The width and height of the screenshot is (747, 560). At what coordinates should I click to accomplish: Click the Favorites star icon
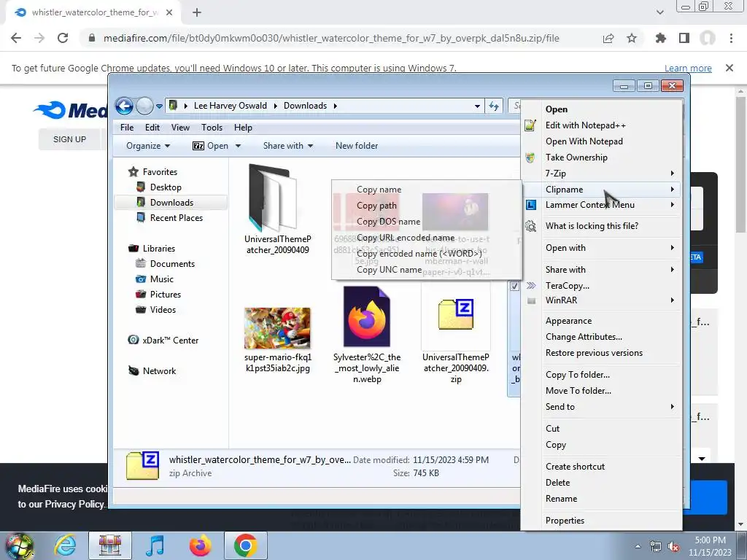pyautogui.click(x=133, y=172)
